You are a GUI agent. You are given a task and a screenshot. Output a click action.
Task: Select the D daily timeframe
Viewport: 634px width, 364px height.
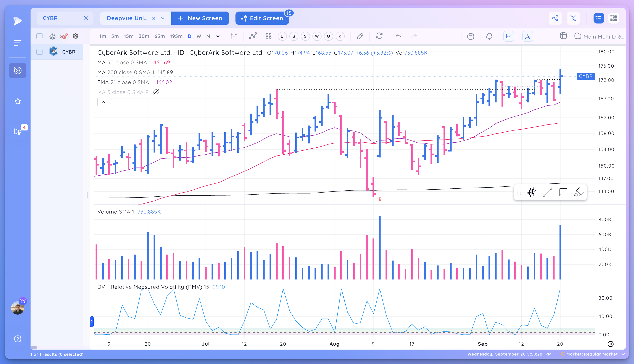[x=189, y=36]
